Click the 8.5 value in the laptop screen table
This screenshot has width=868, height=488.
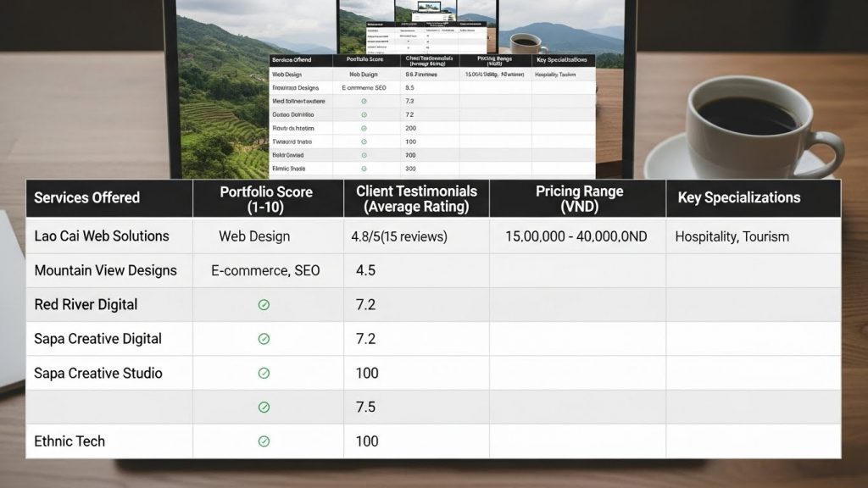point(409,88)
